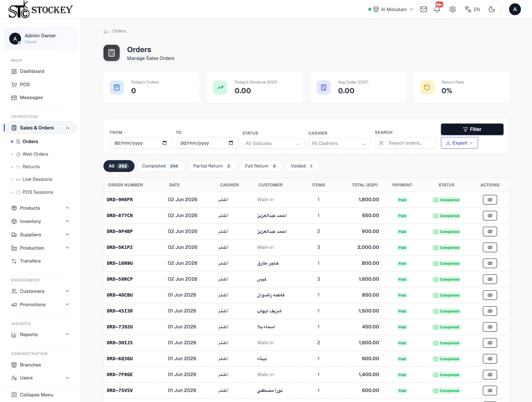532x402 pixels.
Task: Expand the Suppliers menu
Action: [x=41, y=235]
